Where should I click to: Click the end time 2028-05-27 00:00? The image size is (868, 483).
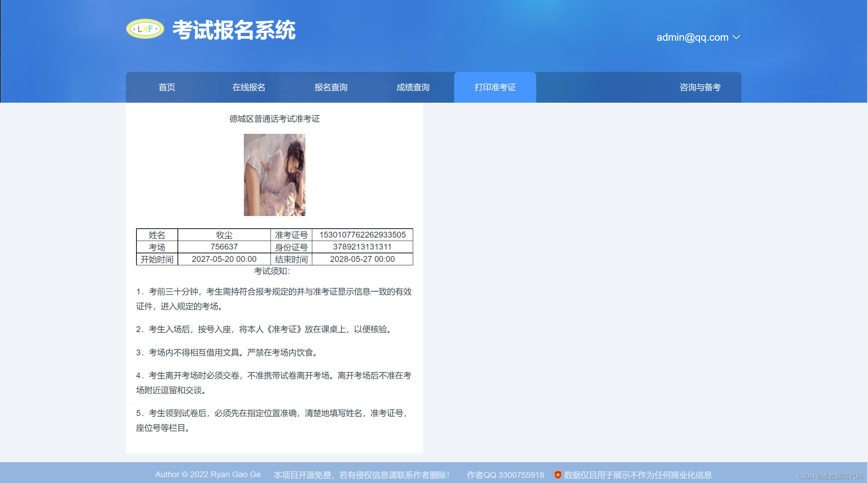click(x=362, y=259)
